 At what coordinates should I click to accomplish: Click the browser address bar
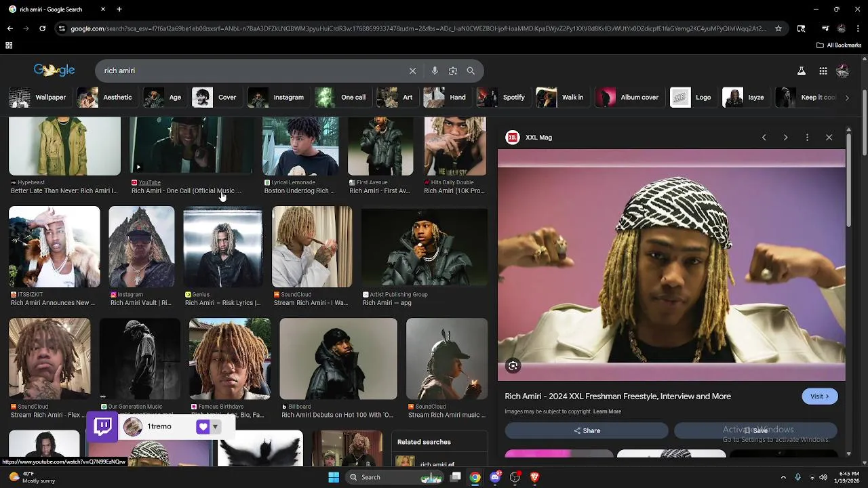pyautogui.click(x=418, y=28)
